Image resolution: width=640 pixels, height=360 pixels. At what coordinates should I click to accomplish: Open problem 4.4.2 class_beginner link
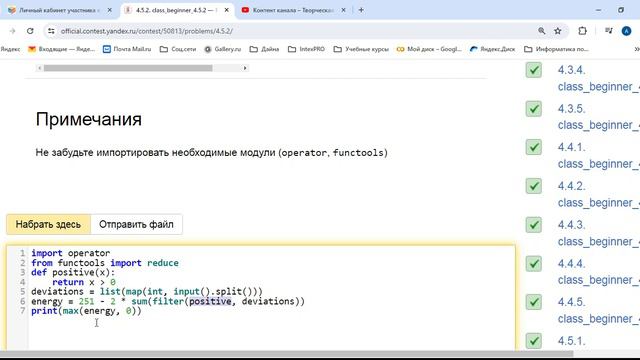598,194
